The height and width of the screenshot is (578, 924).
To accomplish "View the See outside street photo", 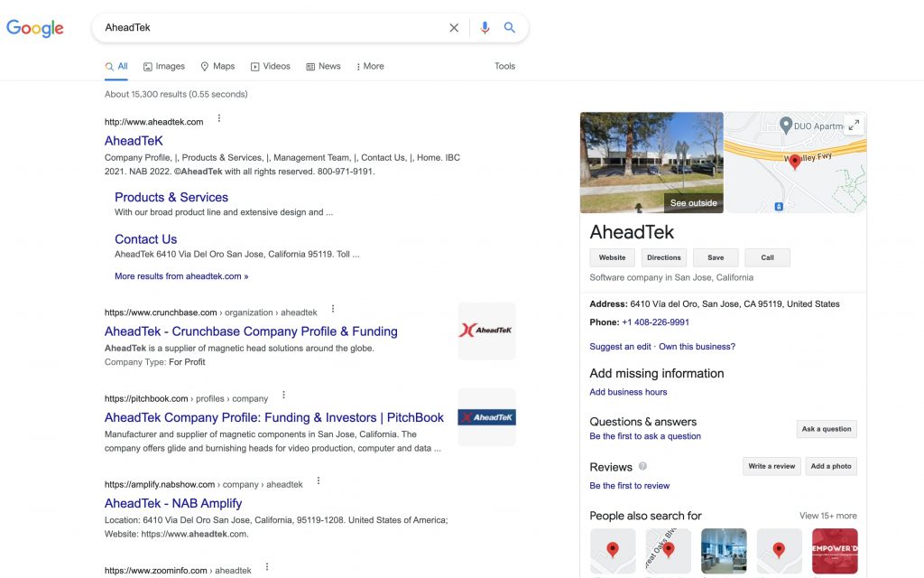I will point(651,163).
